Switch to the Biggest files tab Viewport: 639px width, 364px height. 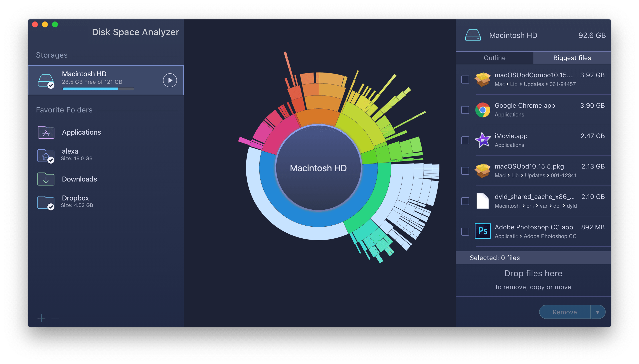click(572, 57)
